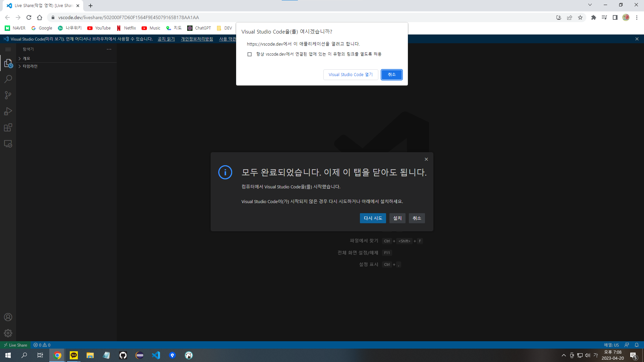Expand the 개요 section in Explorer
This screenshot has width=644, height=362.
click(x=26, y=58)
